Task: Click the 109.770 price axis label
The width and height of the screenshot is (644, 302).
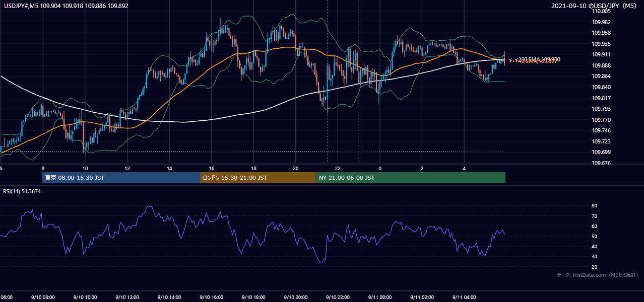Action: [x=601, y=120]
